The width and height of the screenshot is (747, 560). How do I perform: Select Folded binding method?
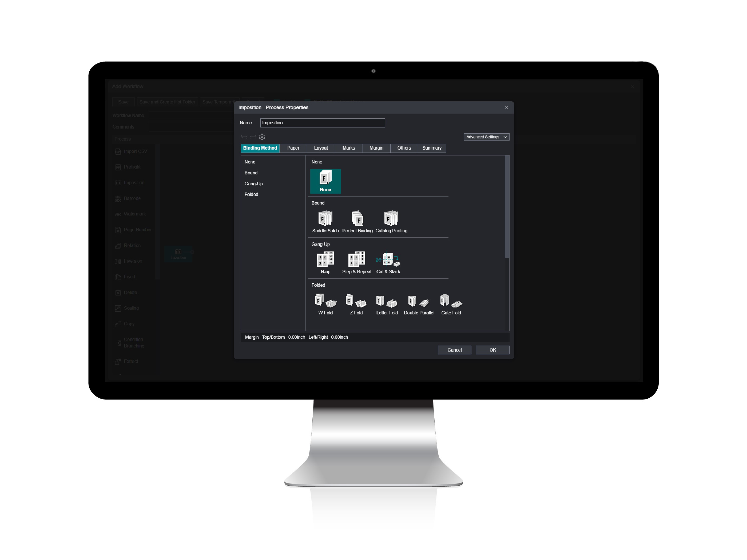pos(251,194)
